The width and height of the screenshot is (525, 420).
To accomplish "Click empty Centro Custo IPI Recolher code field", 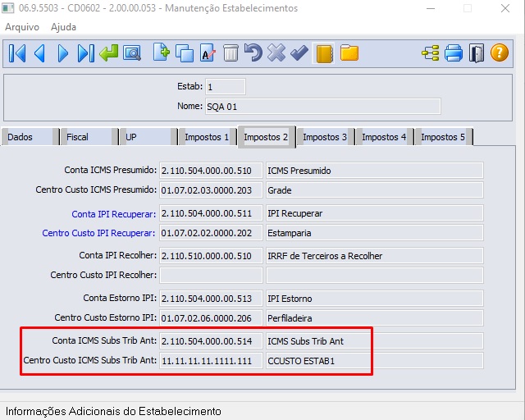I will (211, 276).
